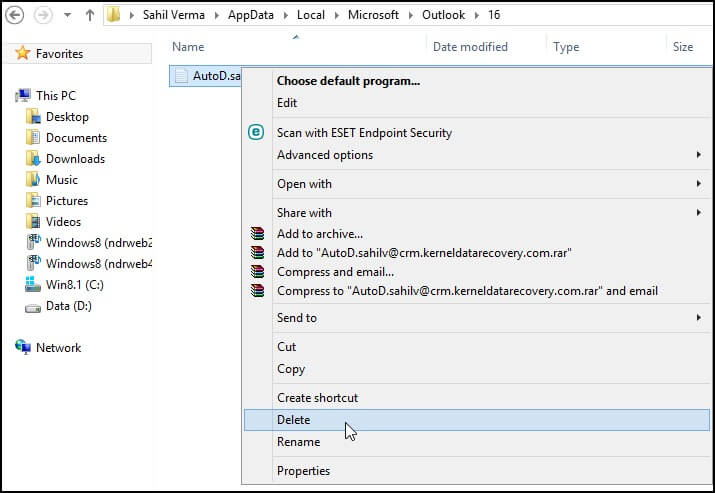
Task: Select Outlook in the breadcrumb path
Action: (x=443, y=15)
